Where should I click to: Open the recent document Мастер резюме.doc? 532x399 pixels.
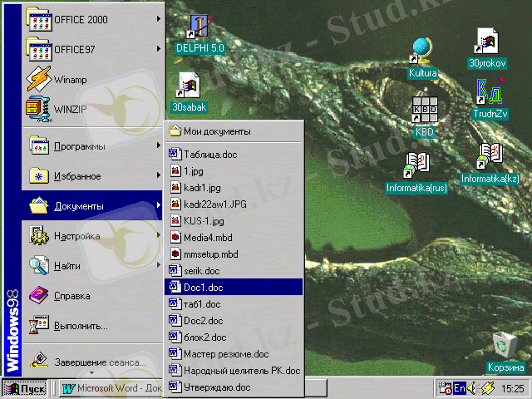click(x=234, y=354)
